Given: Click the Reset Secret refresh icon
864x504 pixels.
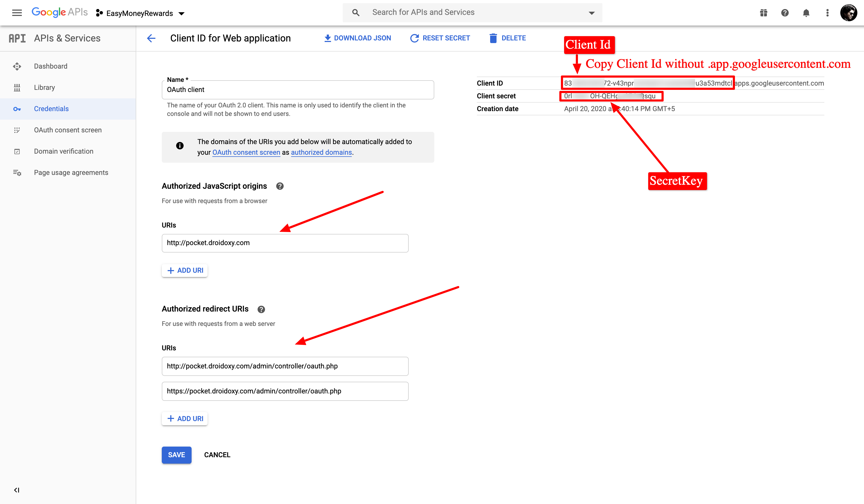Looking at the screenshot, I should click(415, 38).
